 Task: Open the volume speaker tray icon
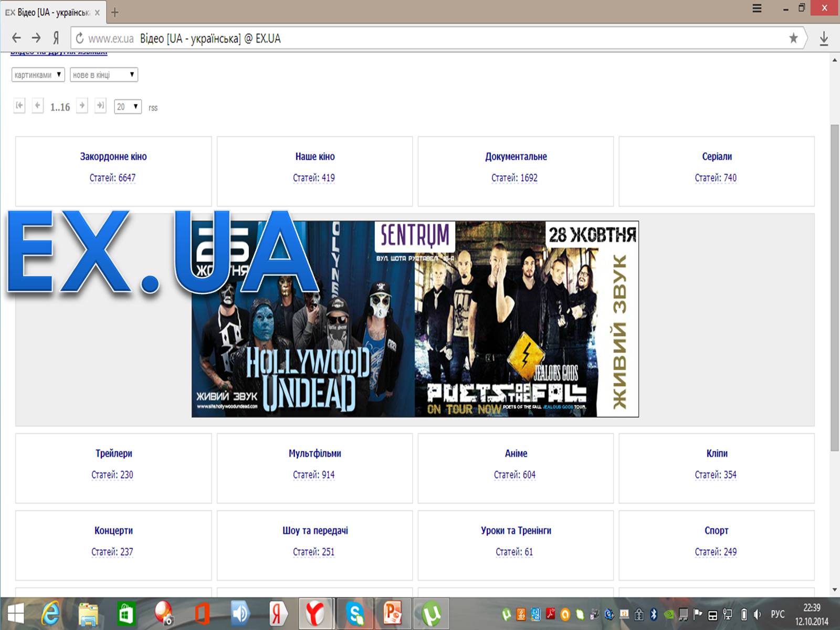pos(758,614)
